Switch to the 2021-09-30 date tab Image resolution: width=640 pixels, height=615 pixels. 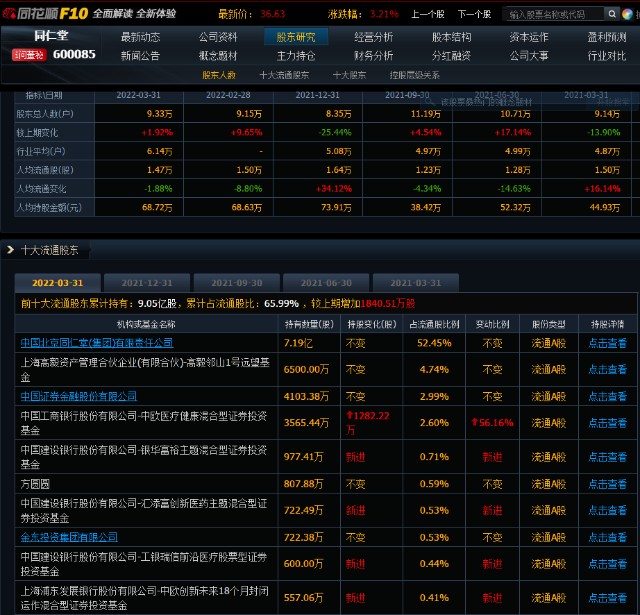coord(237,283)
